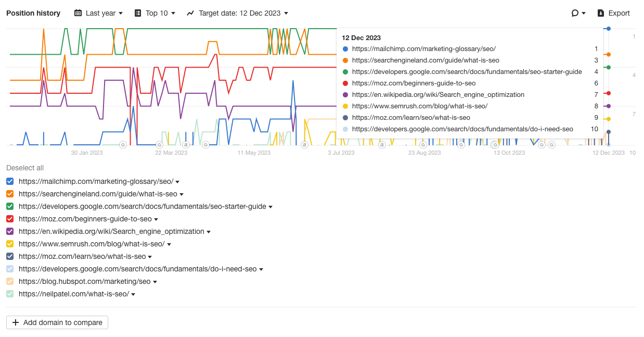Toggle the moz.com/learn/seo/what-is-seo checkbox
This screenshot has height=337, width=644.
pyautogui.click(x=10, y=256)
